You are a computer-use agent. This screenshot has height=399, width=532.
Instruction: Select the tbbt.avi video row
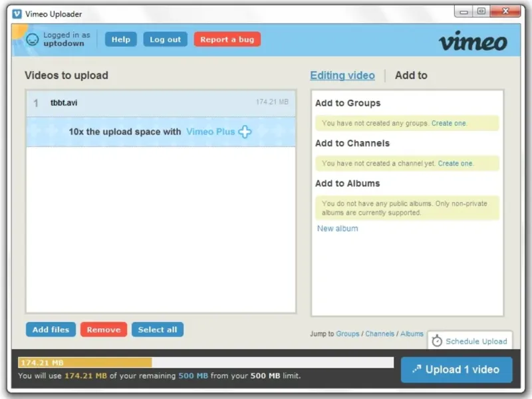[161, 103]
